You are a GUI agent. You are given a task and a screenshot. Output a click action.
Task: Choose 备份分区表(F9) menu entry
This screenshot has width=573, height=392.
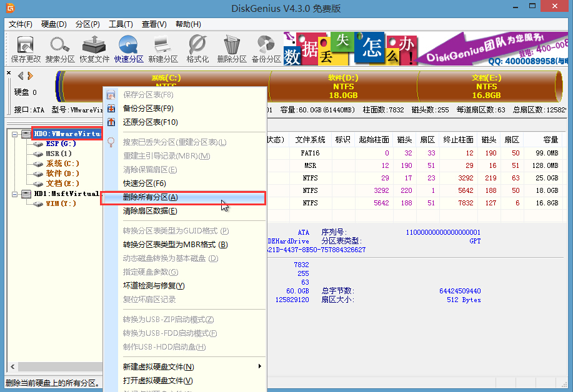pyautogui.click(x=148, y=109)
